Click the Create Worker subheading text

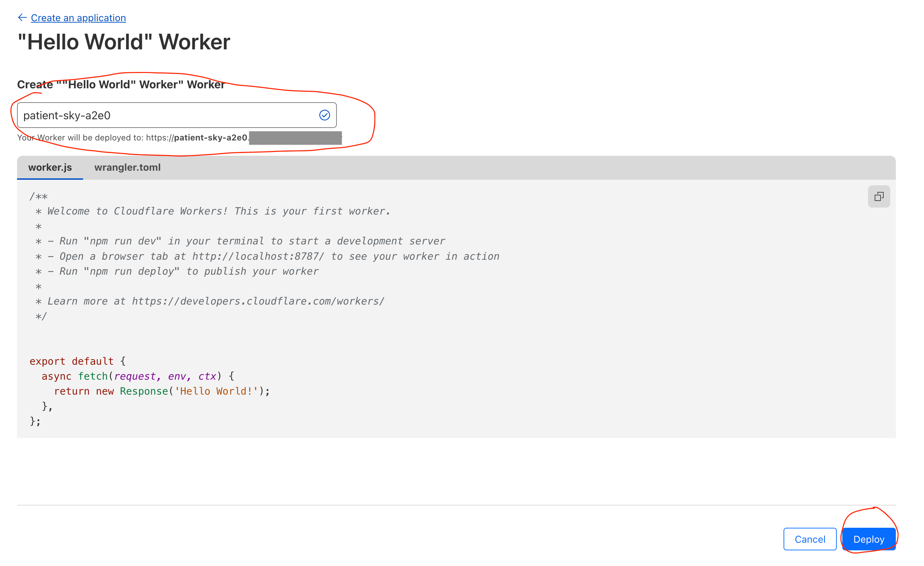point(121,85)
